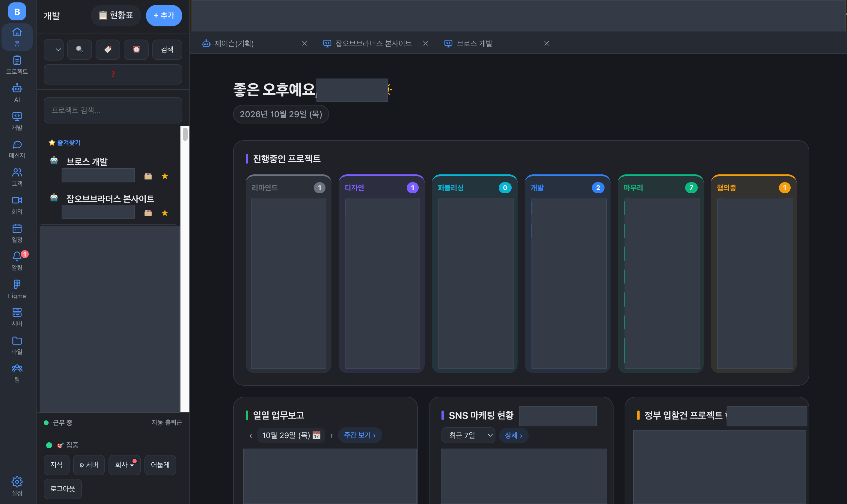847x504 pixels.
Task: Open the 최근 7일 period dropdown
Action: pyautogui.click(x=468, y=435)
